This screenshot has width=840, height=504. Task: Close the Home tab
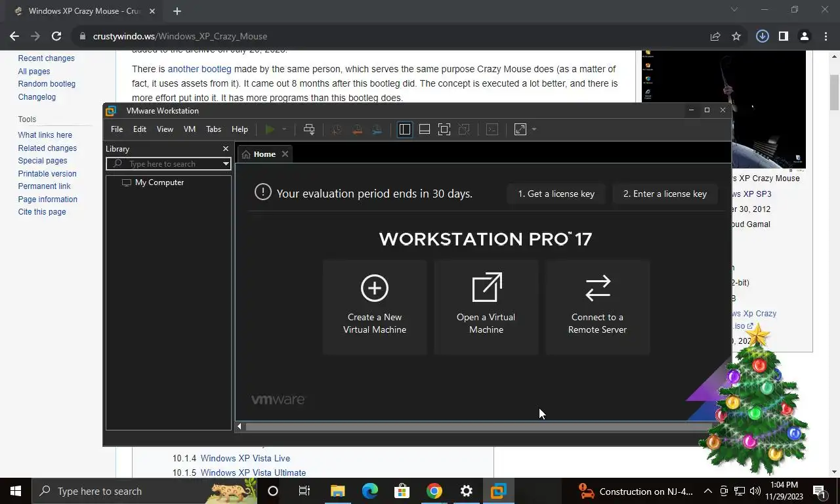pos(285,154)
